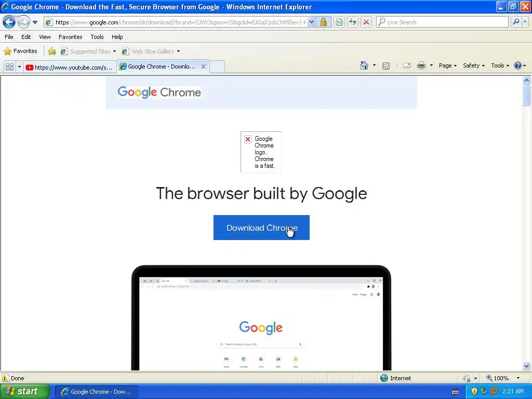
Task: Open the Favorites menu in menu bar
Action: tap(70, 37)
